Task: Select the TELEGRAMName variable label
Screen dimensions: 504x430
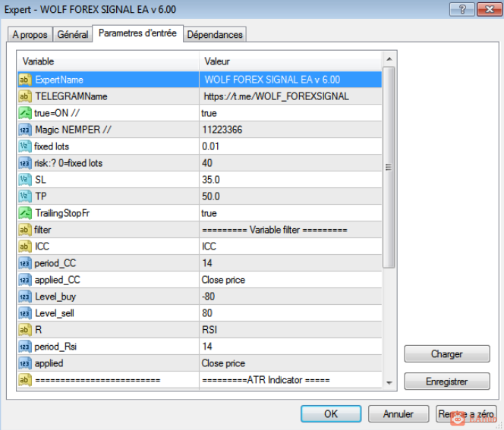Action: click(71, 96)
